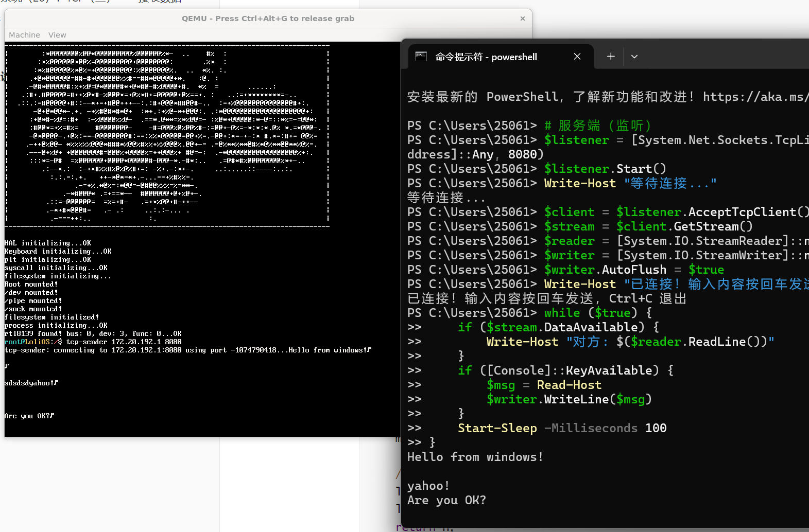The image size is (809, 532).
Task: Expand the new tab profile dropdown
Action: [634, 57]
